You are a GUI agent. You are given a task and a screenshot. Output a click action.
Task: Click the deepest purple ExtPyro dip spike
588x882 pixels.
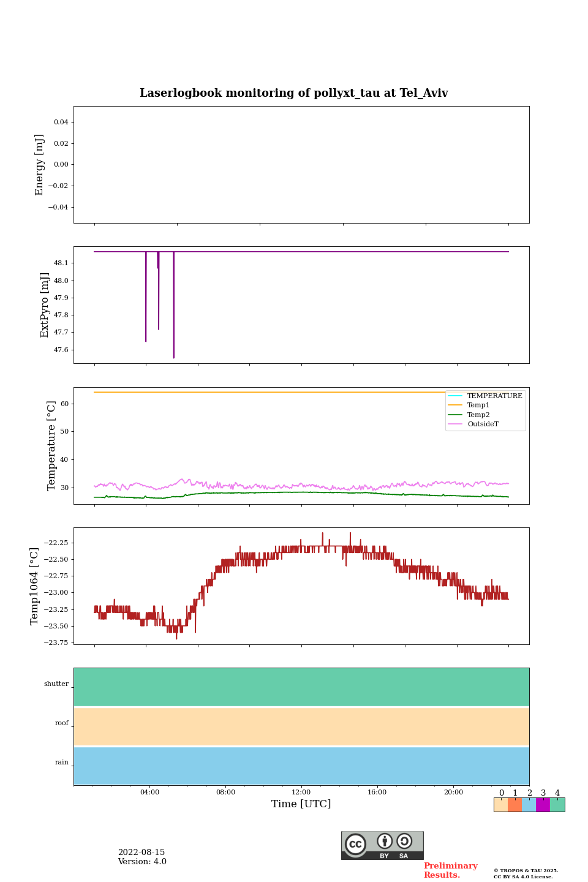(174, 305)
